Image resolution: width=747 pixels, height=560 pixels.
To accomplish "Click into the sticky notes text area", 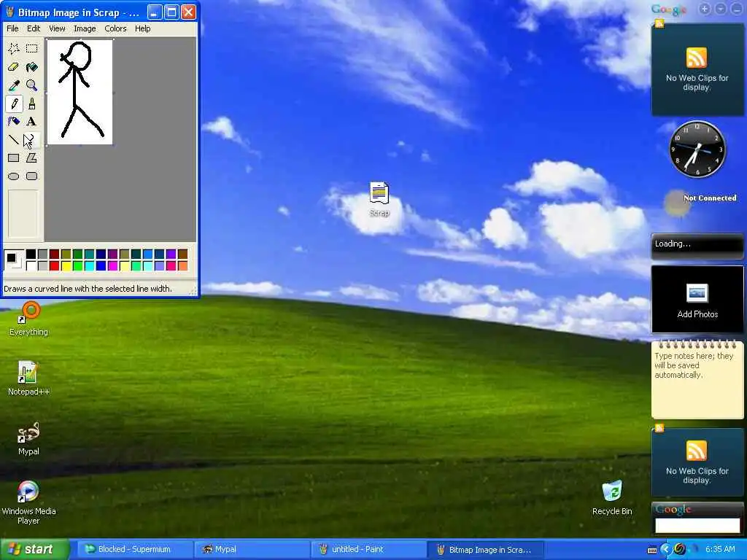I will (x=697, y=382).
